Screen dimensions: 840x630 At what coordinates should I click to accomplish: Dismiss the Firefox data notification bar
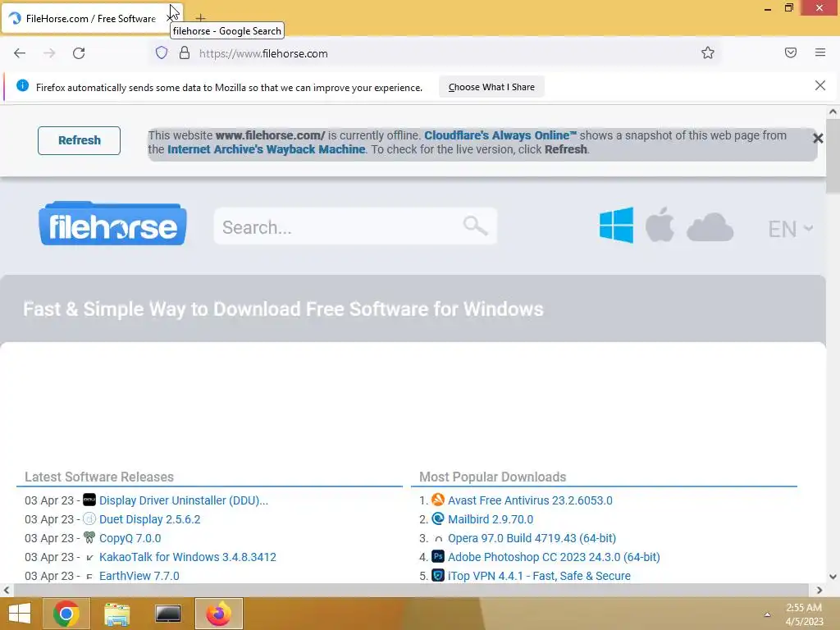pos(820,85)
